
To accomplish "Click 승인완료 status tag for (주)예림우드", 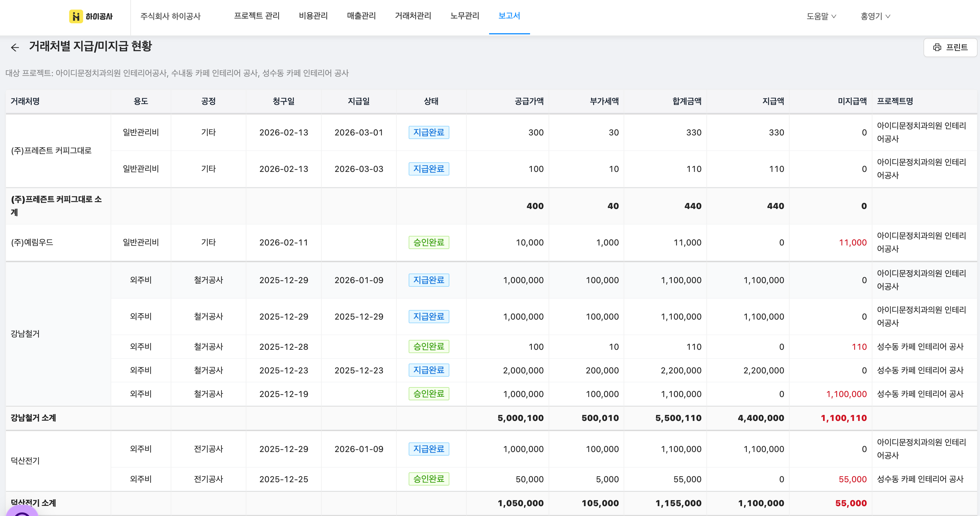I will [429, 242].
